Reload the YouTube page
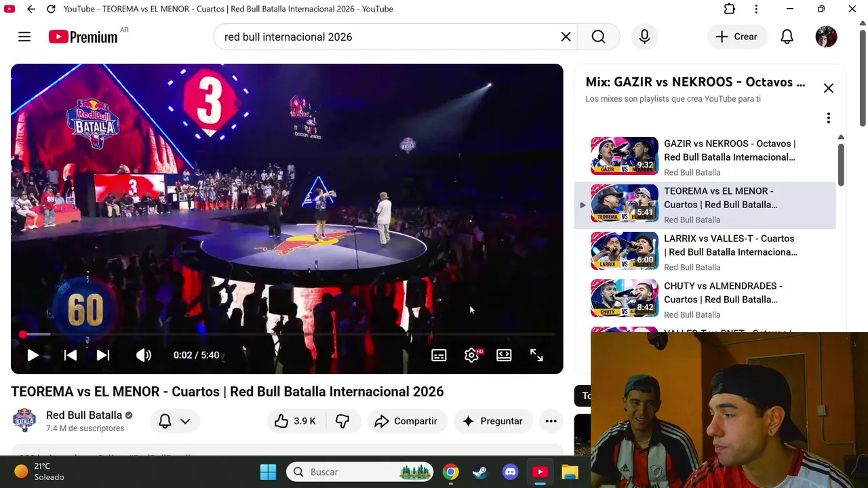This screenshot has height=488, width=868. pyautogui.click(x=51, y=9)
